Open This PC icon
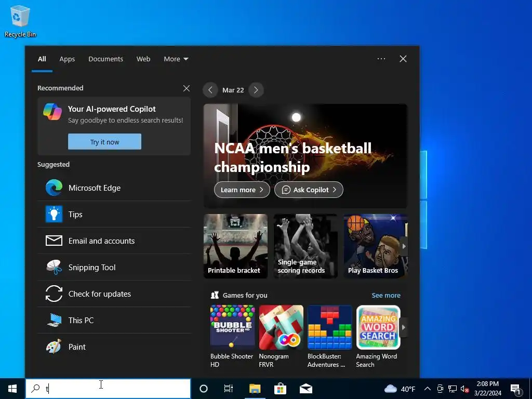The image size is (532, 399). coord(54,320)
